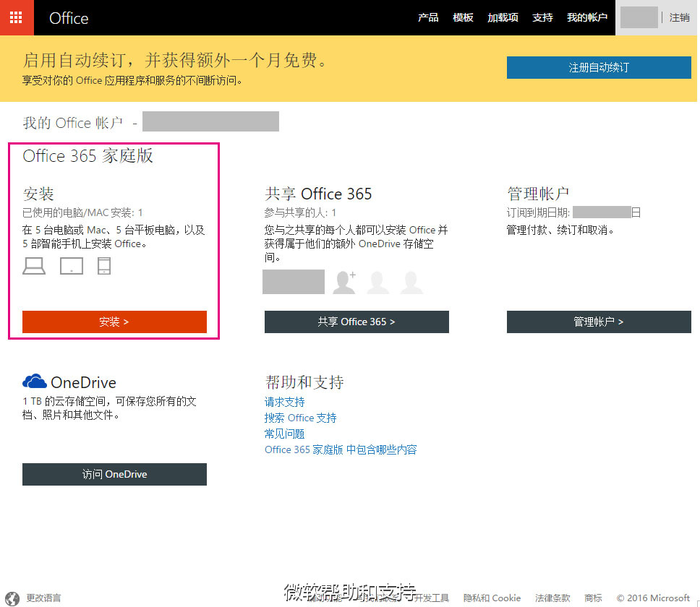This screenshot has height=607, width=700.
Task: Open 法律条款 footer link
Action: 552,598
